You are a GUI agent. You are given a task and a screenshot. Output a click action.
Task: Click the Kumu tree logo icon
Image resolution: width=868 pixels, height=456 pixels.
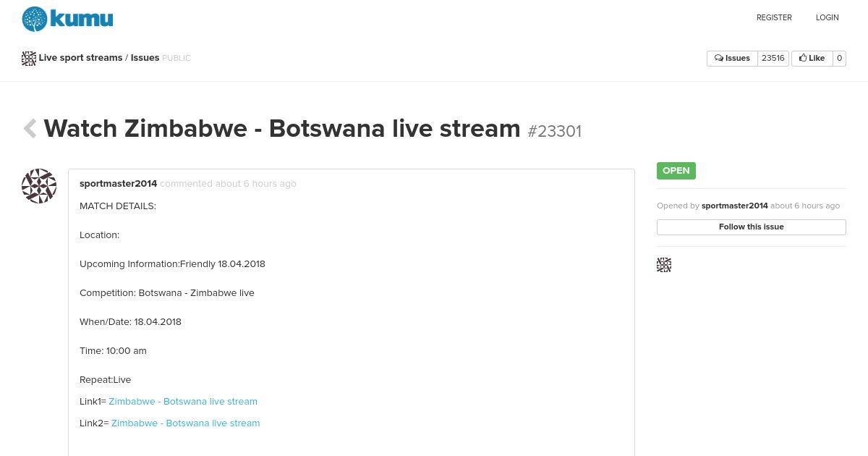tap(35, 19)
